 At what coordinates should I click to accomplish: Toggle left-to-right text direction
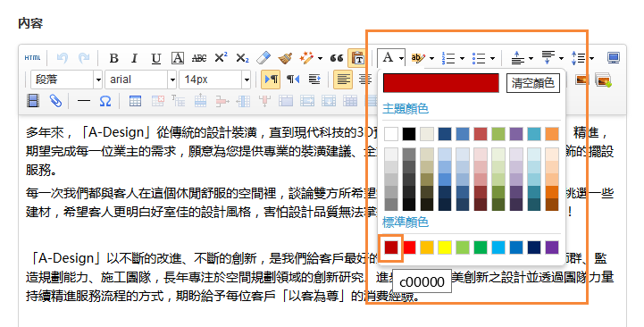click(x=271, y=80)
